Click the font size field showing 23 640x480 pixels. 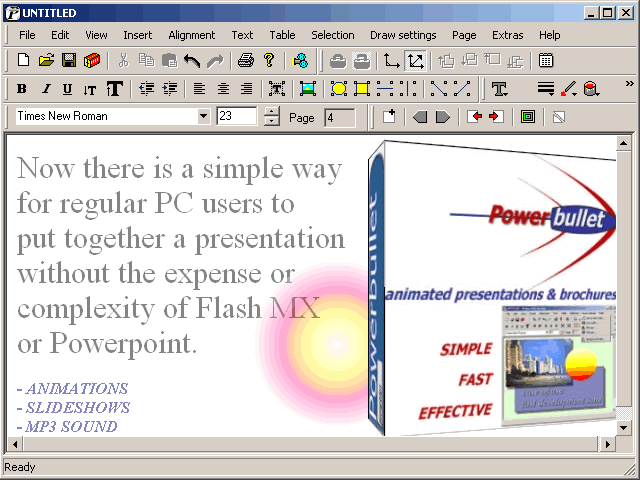tap(236, 116)
